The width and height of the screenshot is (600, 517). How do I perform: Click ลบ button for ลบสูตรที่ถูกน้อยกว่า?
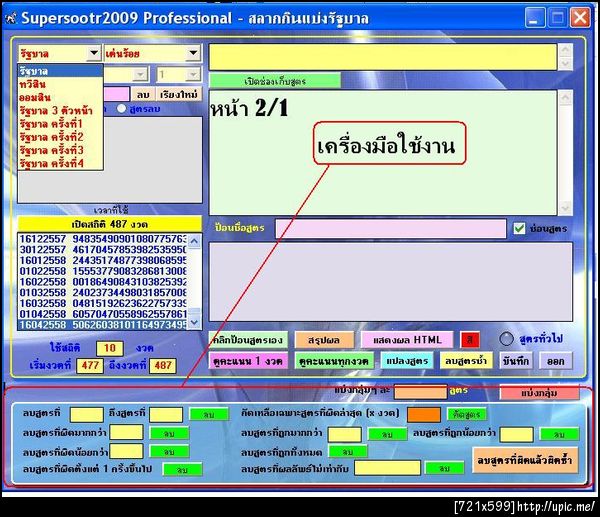(x=559, y=434)
